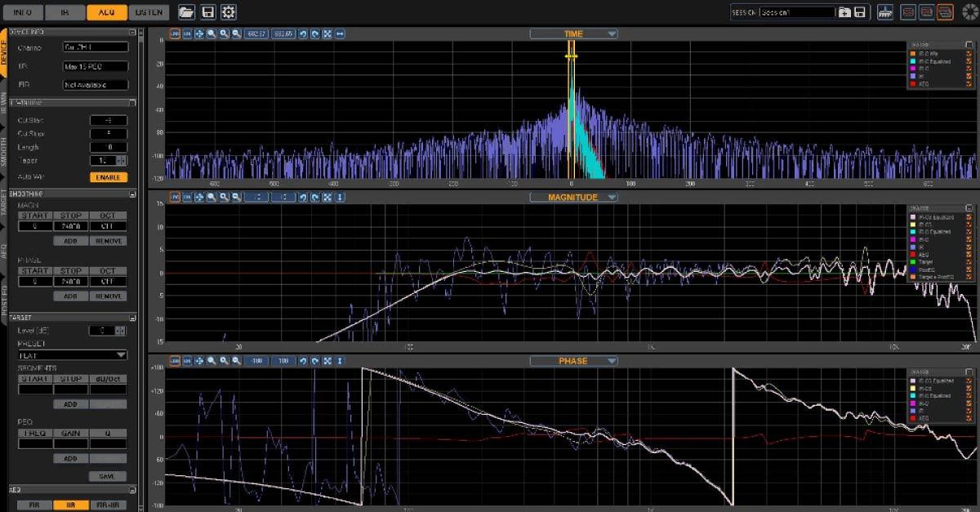Image resolution: width=980 pixels, height=512 pixels.
Task: Click the Auto Win ENABLE button
Action: tap(109, 177)
